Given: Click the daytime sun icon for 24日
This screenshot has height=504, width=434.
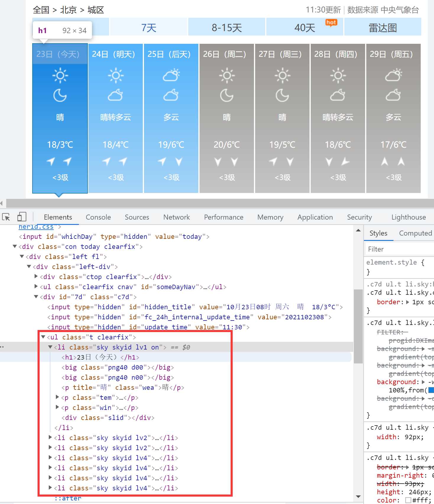Looking at the screenshot, I should [116, 75].
